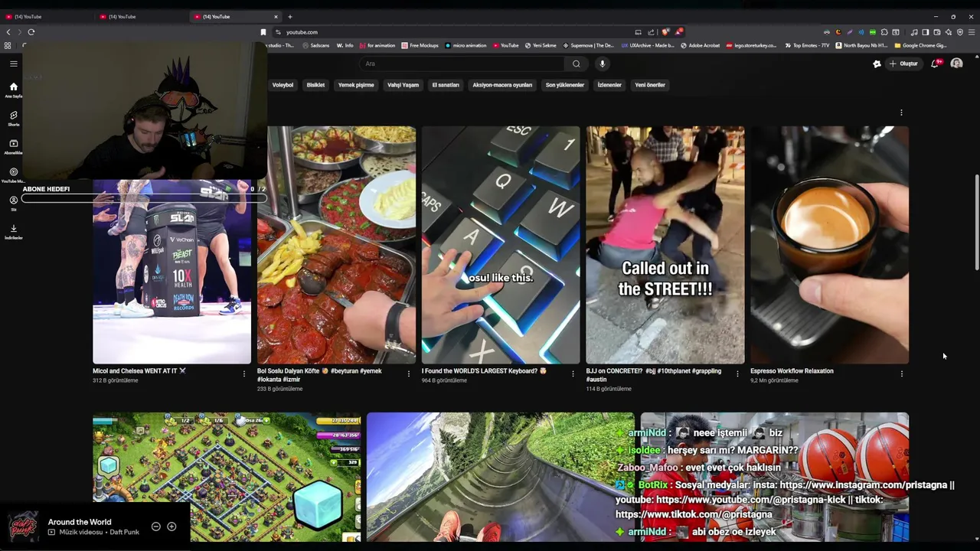Open the Google Chrome Gig... bookmark folder
The height and width of the screenshot is (551, 980).
pyautogui.click(x=920, y=45)
